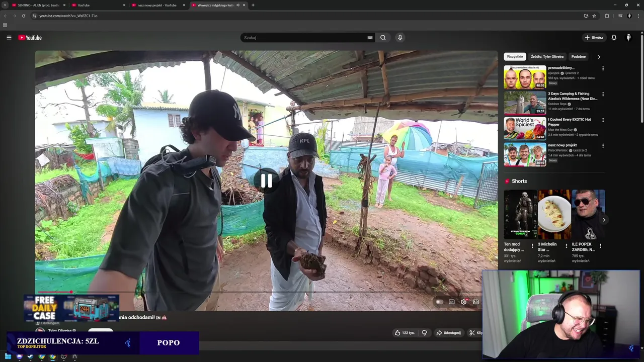Like the video with 122 tys. likes
The width and height of the screenshot is (644, 362).
405,333
